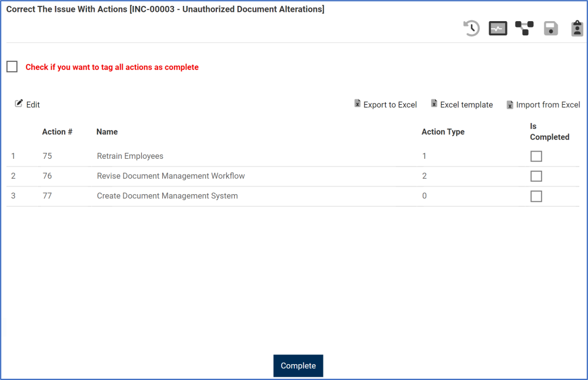588x380 pixels.
Task: Check the tag all actions as complete box
Action: tap(12, 67)
